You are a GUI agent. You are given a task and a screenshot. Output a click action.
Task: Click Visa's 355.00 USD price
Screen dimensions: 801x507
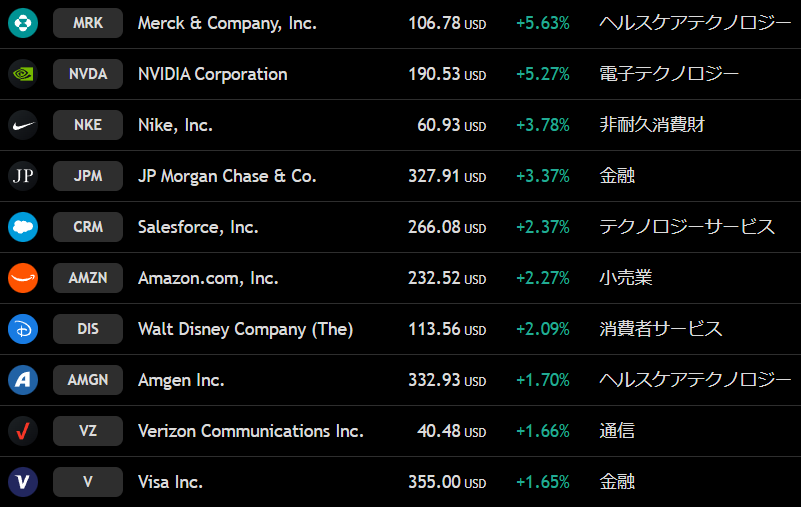[446, 482]
